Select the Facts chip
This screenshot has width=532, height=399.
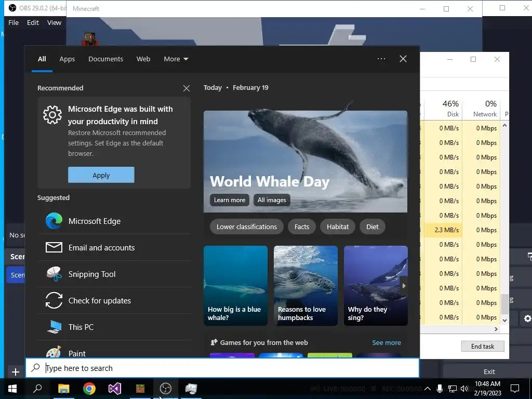pyautogui.click(x=302, y=227)
